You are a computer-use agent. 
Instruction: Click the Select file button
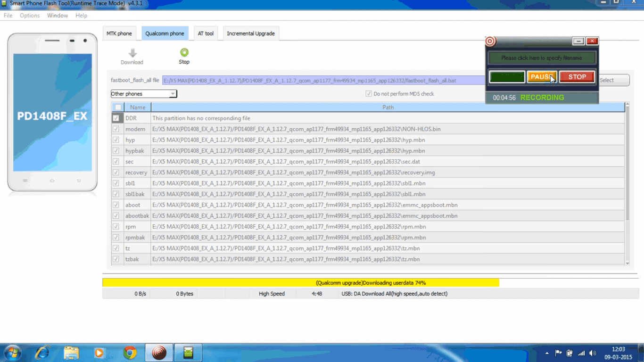[614, 80]
